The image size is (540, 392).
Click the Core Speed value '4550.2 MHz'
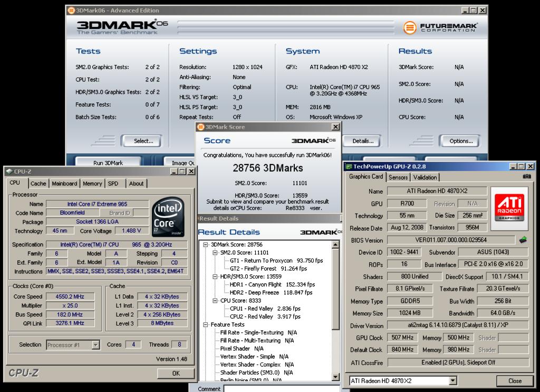(70, 297)
